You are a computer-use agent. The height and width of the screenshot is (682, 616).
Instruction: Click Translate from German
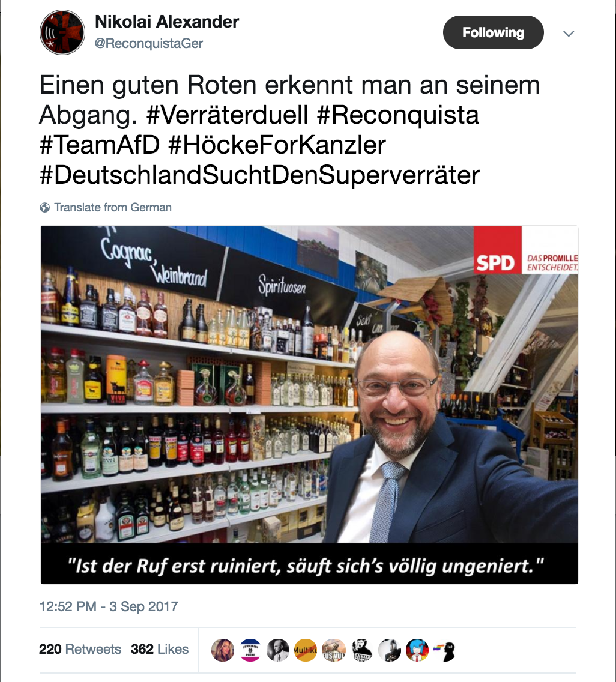(x=113, y=208)
